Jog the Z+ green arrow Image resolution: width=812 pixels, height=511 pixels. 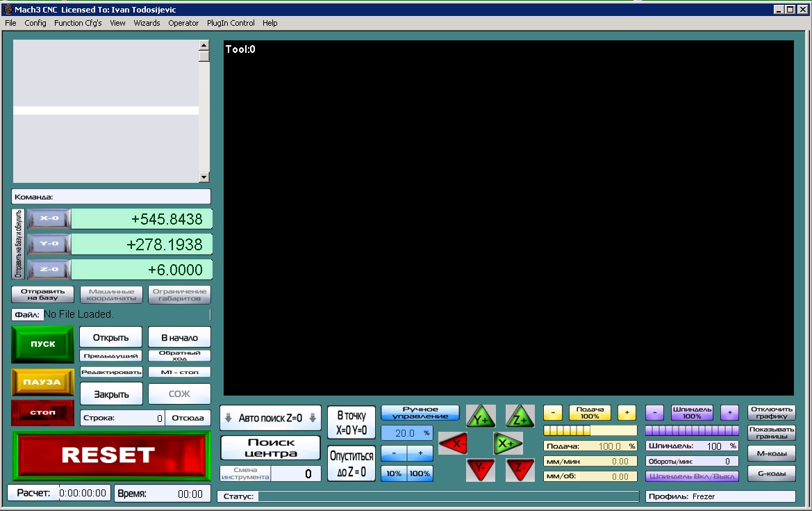(x=520, y=416)
